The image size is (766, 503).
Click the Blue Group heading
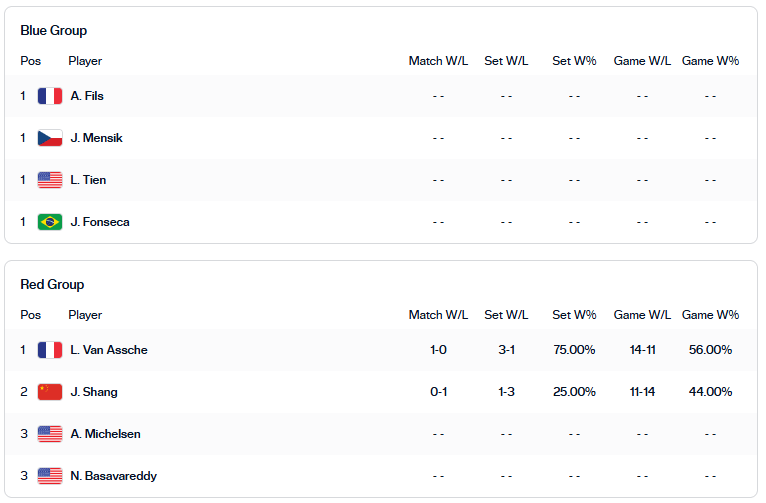54,30
